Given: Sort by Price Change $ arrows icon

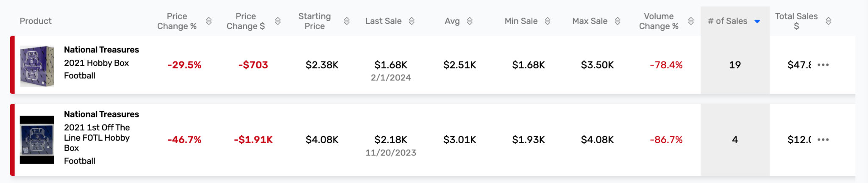Looking at the screenshot, I should click(x=278, y=21).
